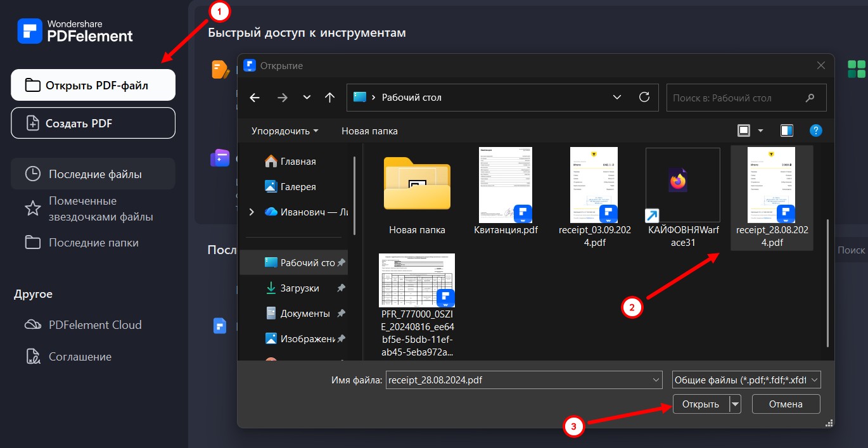This screenshot has width=868, height=448.
Task: Select the Создать PDF option in sidebar
Action: tap(93, 123)
